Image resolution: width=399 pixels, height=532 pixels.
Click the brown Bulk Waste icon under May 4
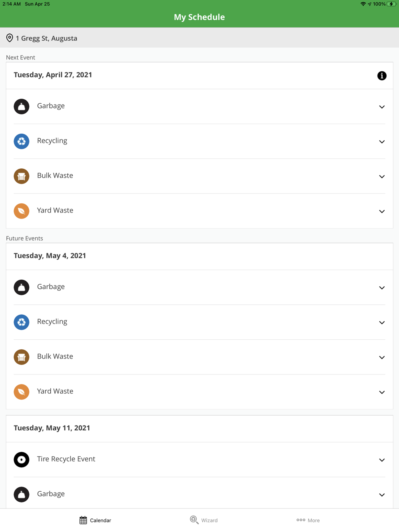[x=22, y=357]
